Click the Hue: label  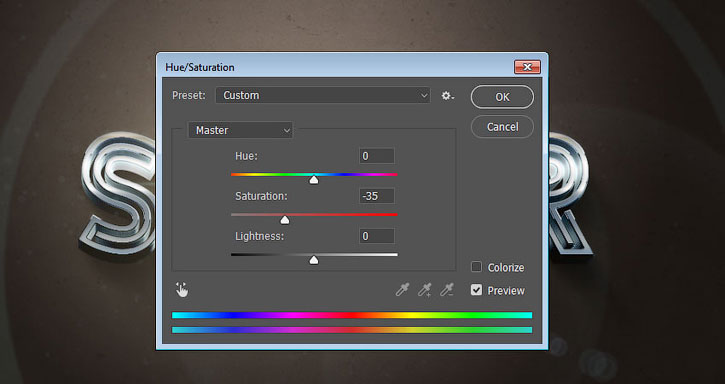point(246,156)
